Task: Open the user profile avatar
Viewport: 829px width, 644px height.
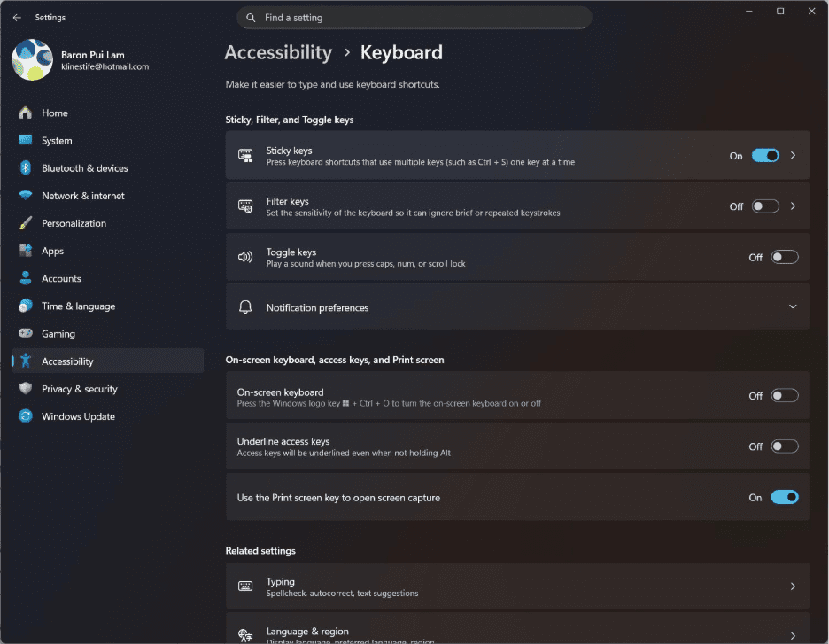Action: [32, 59]
